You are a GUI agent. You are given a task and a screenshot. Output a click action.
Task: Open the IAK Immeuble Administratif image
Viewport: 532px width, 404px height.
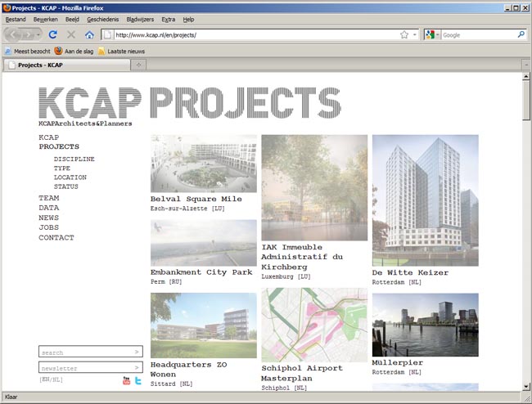click(x=314, y=187)
